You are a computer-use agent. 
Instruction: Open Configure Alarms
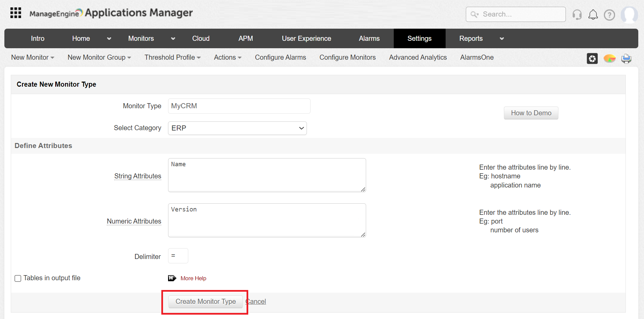pos(281,57)
